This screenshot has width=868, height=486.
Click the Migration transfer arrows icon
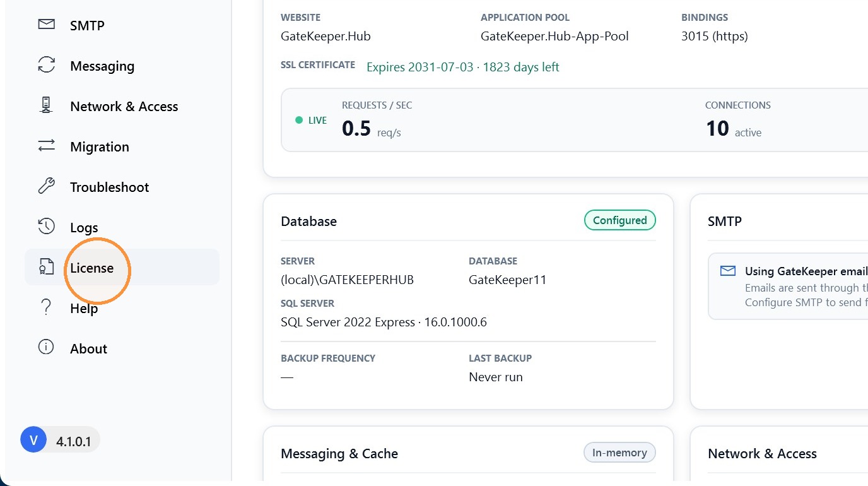click(x=46, y=146)
